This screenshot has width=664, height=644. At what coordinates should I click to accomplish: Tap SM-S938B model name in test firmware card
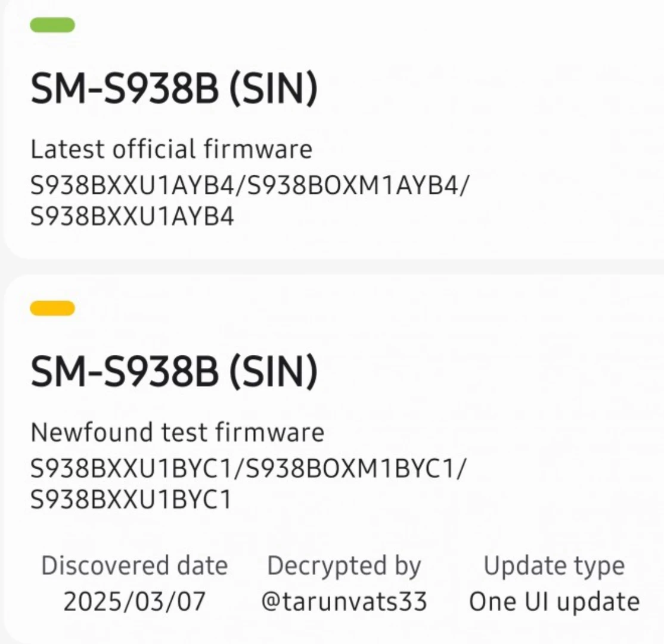click(x=124, y=372)
